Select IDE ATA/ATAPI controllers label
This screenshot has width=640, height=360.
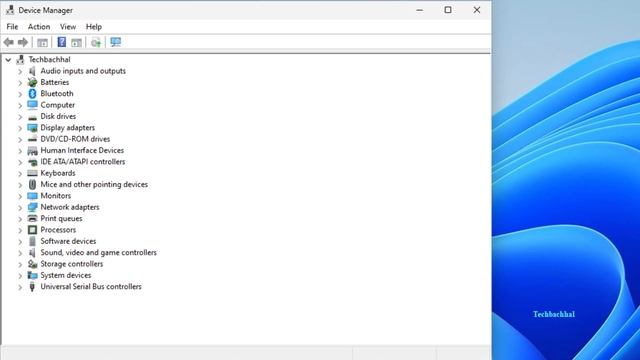[x=83, y=162]
